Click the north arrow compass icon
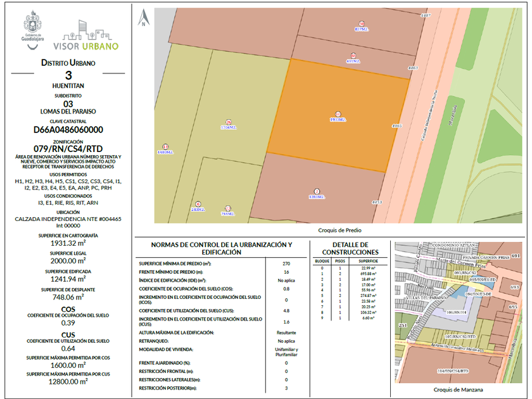Screen dimensions: 532x399 (x=144, y=18)
